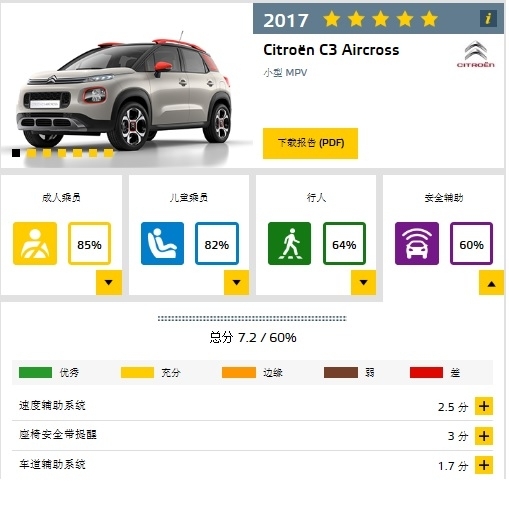Image resolution: width=509 pixels, height=510 pixels.
Task: Expand seat belt reminder plus icon
Action: (486, 438)
